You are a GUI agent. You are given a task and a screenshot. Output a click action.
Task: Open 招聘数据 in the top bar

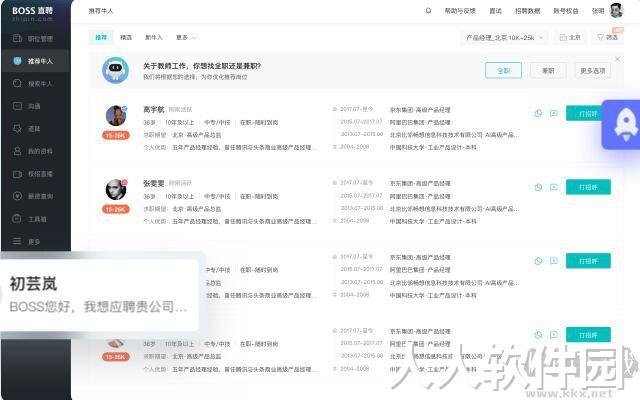pyautogui.click(x=527, y=11)
